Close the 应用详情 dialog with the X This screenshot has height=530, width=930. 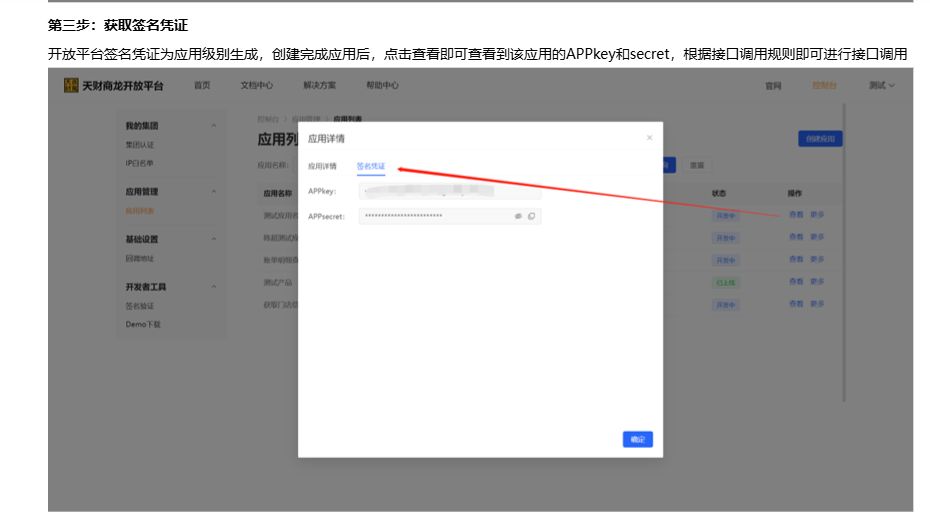(649, 138)
